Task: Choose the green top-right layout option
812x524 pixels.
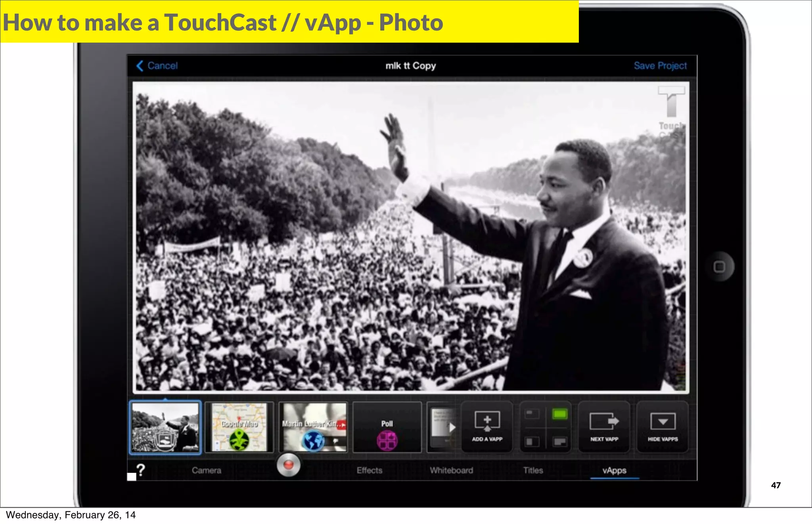Action: 559,414
